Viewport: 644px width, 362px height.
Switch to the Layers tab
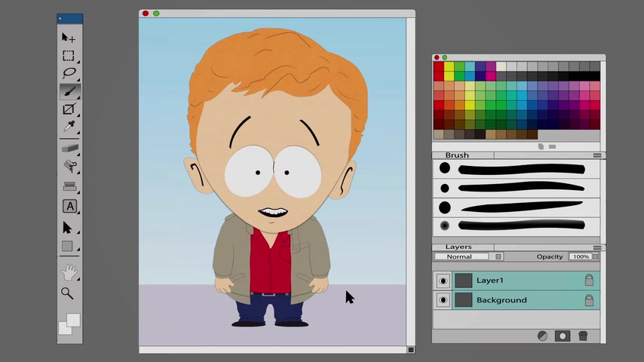pos(463,247)
